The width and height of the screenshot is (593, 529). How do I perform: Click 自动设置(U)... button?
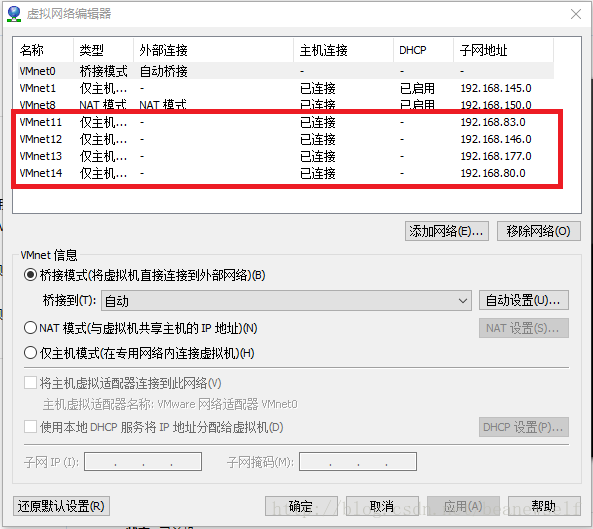524,300
